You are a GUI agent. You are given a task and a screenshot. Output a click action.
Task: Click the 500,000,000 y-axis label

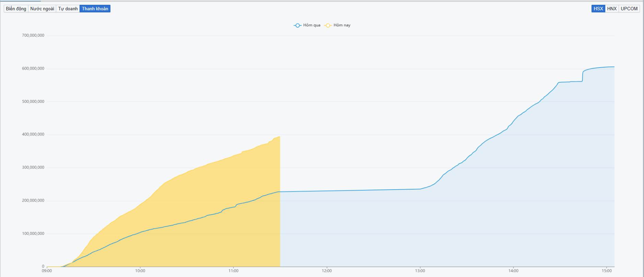[33, 101]
